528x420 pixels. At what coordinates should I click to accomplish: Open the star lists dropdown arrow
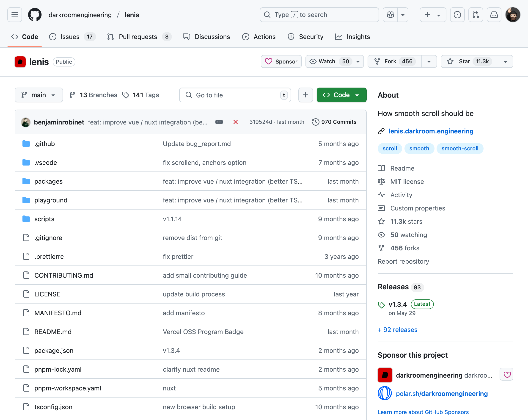[506, 61]
